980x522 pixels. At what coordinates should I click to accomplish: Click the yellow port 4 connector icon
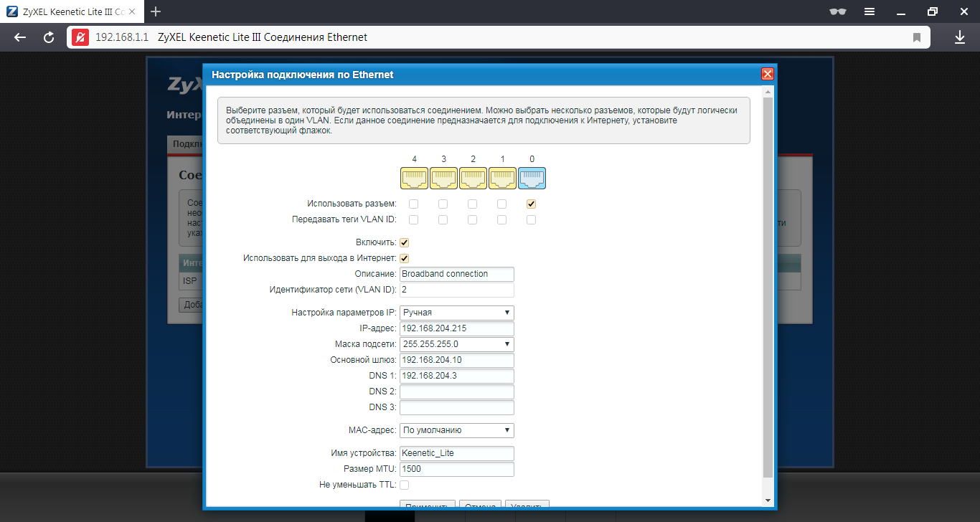pos(414,178)
